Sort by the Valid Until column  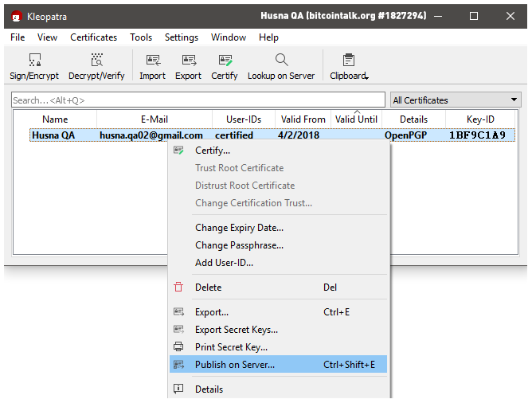point(356,119)
